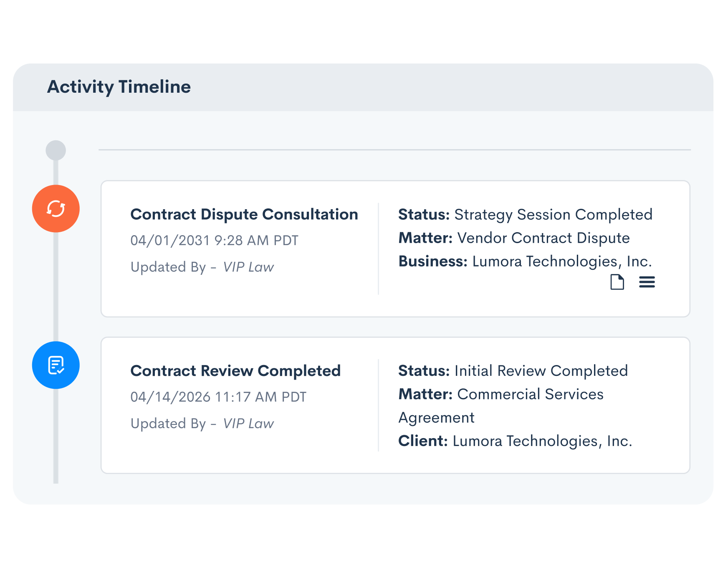Click Strategy Session Completed status

(x=553, y=215)
